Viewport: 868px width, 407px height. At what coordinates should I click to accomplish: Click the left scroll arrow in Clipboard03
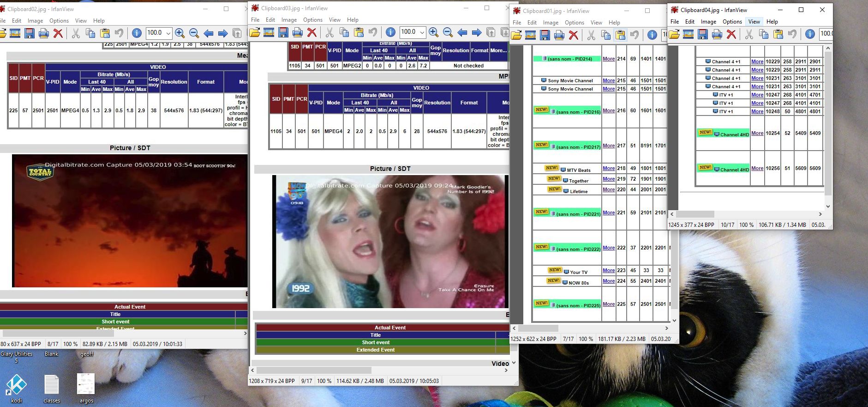coord(252,371)
